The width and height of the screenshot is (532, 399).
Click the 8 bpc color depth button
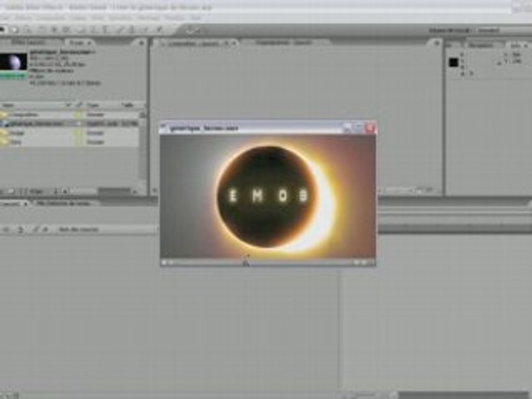35,192
